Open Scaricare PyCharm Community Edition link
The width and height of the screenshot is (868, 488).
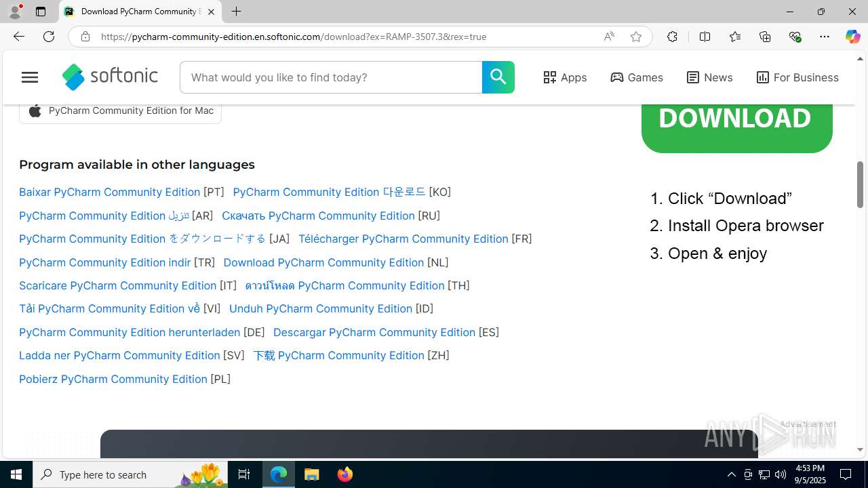(x=118, y=285)
